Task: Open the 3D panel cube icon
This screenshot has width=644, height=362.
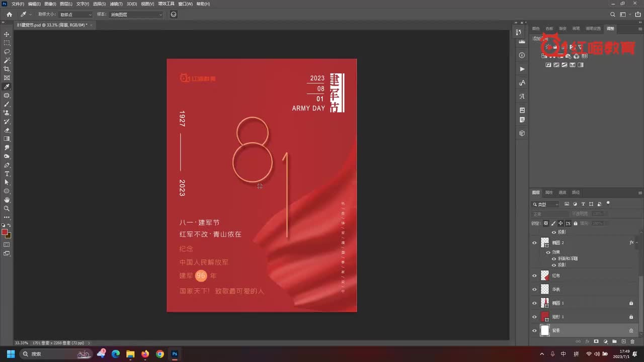Action: click(522, 133)
